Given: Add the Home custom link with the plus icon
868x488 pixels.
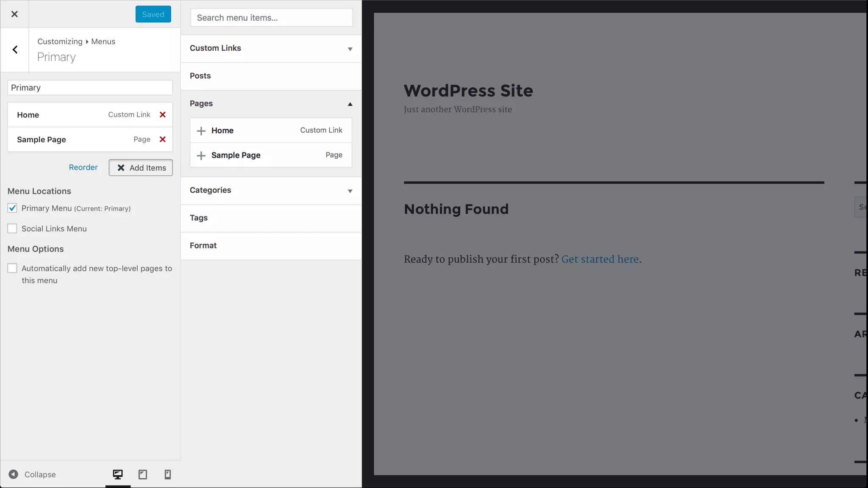Looking at the screenshot, I should coord(201,130).
